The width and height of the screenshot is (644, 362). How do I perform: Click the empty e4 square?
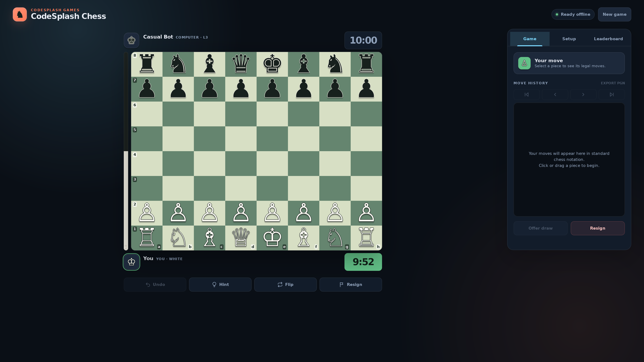pyautogui.click(x=272, y=163)
